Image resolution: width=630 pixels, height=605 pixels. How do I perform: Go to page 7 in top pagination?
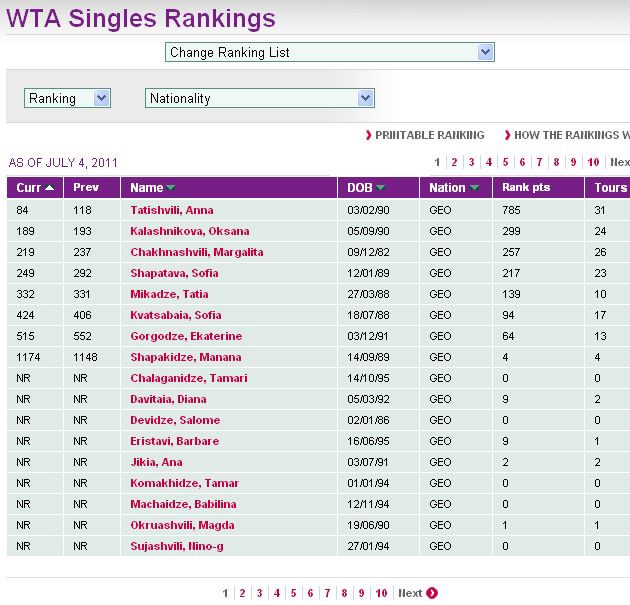pos(539,162)
